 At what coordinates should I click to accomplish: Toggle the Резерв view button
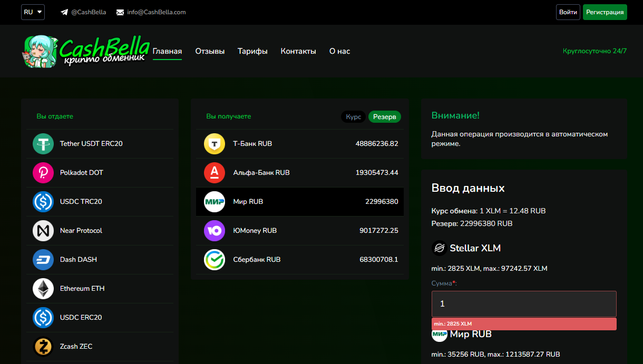click(x=384, y=117)
